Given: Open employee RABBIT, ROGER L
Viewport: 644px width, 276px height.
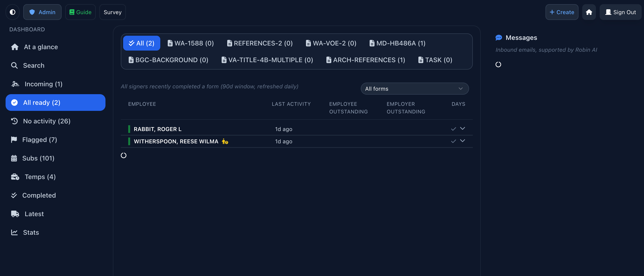Looking at the screenshot, I should (x=158, y=129).
